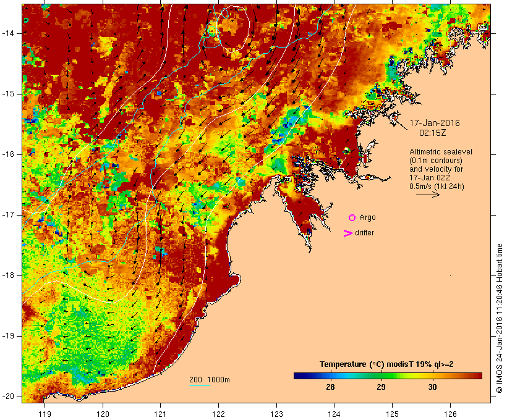Click the 'Temperature (°C) modisT 19% ql>=2' title
This screenshot has height=420, width=507.
click(x=386, y=364)
